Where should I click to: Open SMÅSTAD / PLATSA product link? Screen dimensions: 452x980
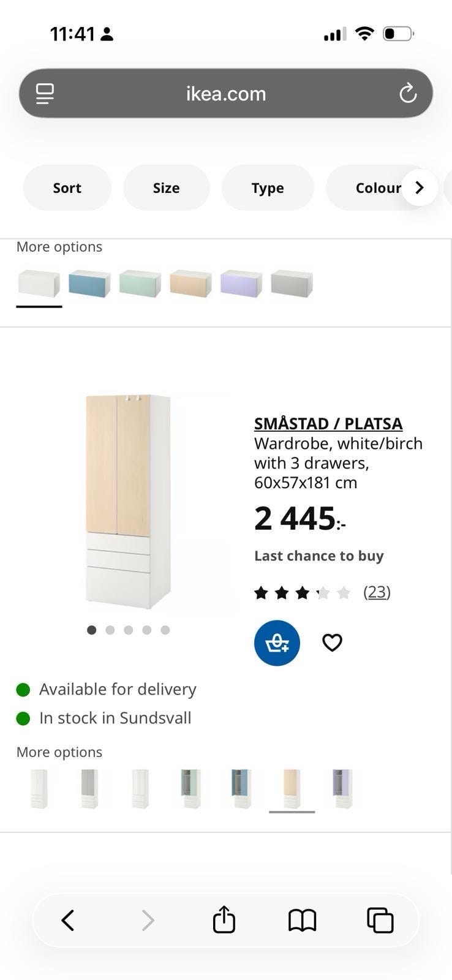click(x=328, y=423)
